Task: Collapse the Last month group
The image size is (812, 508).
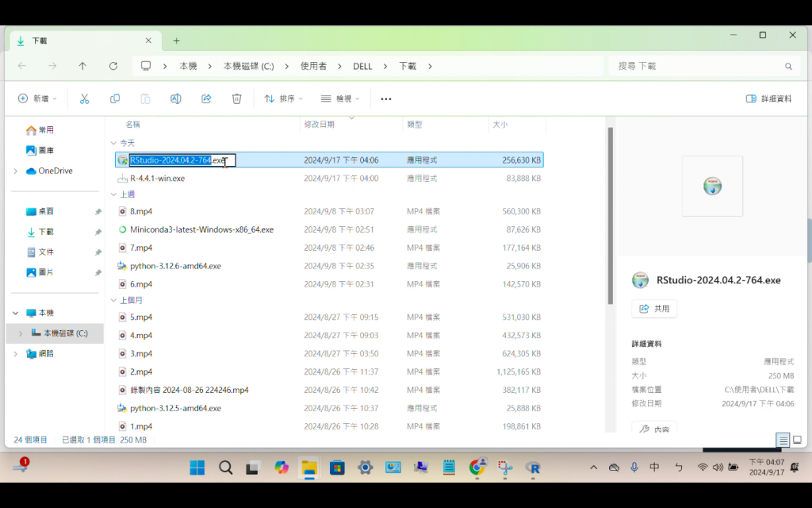Action: point(113,300)
